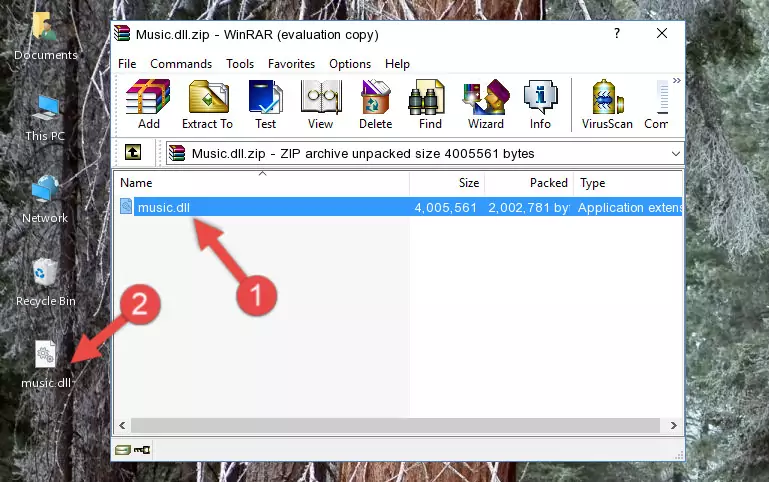769x482 pixels.
Task: Go up one folder level
Action: point(133,152)
